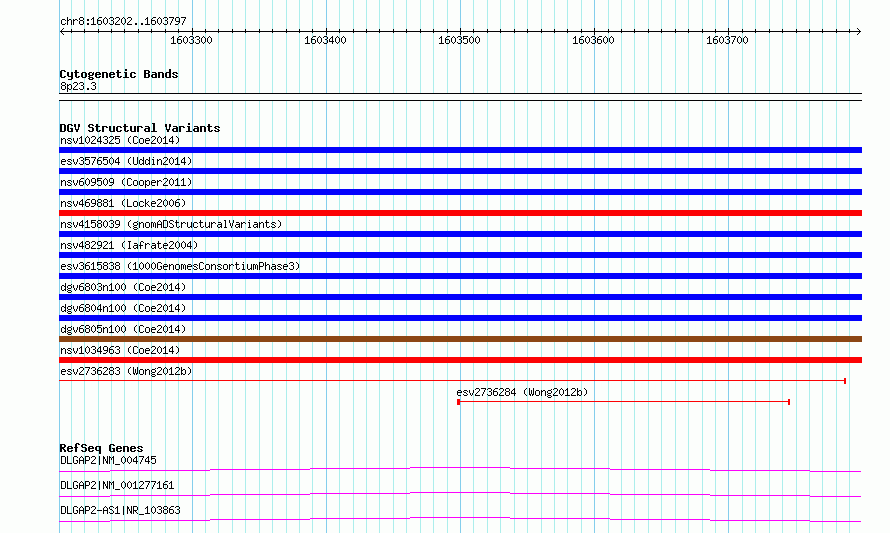The image size is (890, 533).
Task: Select the thin red span of esv2736284
Action: click(x=623, y=402)
